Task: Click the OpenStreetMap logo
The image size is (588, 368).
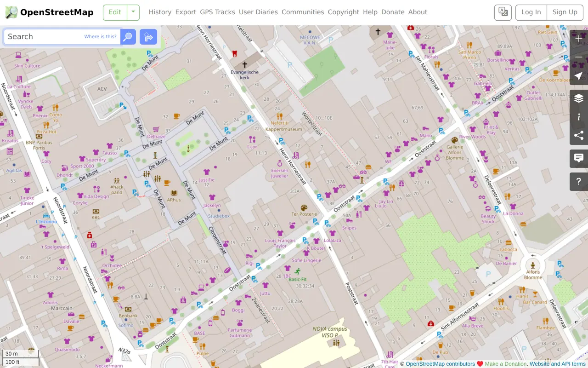Action: point(49,12)
